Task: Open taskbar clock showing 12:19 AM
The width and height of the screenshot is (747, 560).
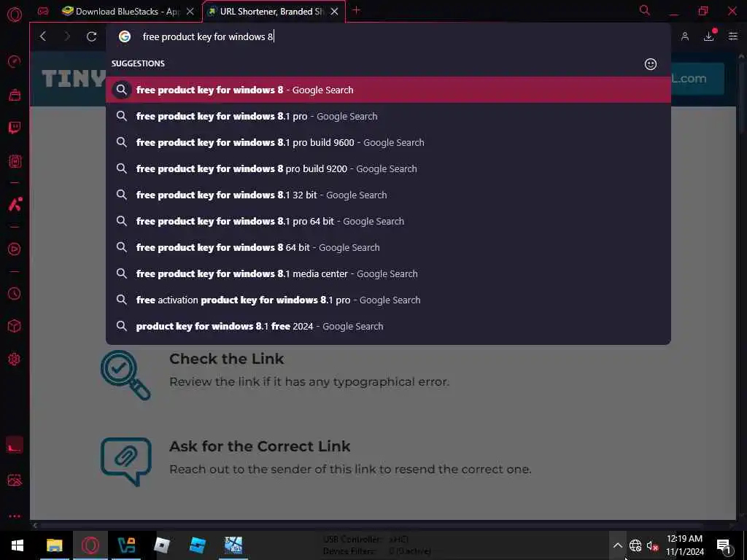Action: click(x=684, y=545)
